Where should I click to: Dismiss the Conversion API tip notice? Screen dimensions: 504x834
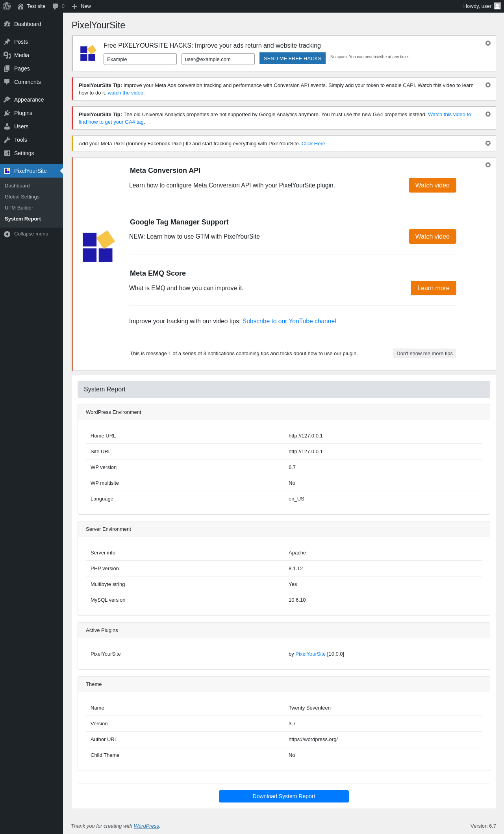(488, 85)
